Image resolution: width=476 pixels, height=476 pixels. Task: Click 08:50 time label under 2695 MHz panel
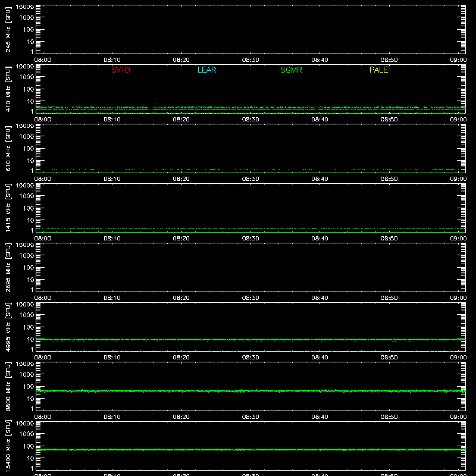point(389,298)
